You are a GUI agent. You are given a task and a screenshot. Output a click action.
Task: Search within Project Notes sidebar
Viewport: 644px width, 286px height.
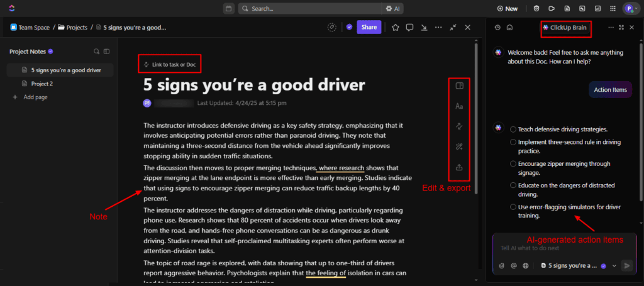[96, 52]
